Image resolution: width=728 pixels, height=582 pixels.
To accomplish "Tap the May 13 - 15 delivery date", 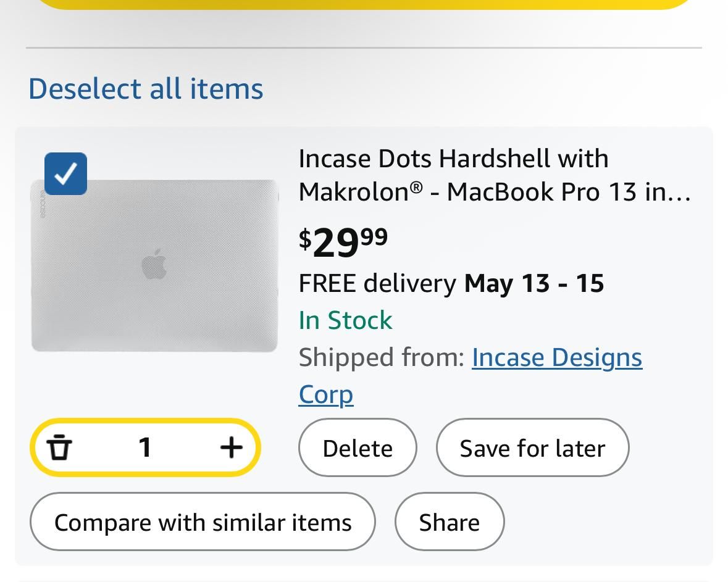I will coord(534,283).
